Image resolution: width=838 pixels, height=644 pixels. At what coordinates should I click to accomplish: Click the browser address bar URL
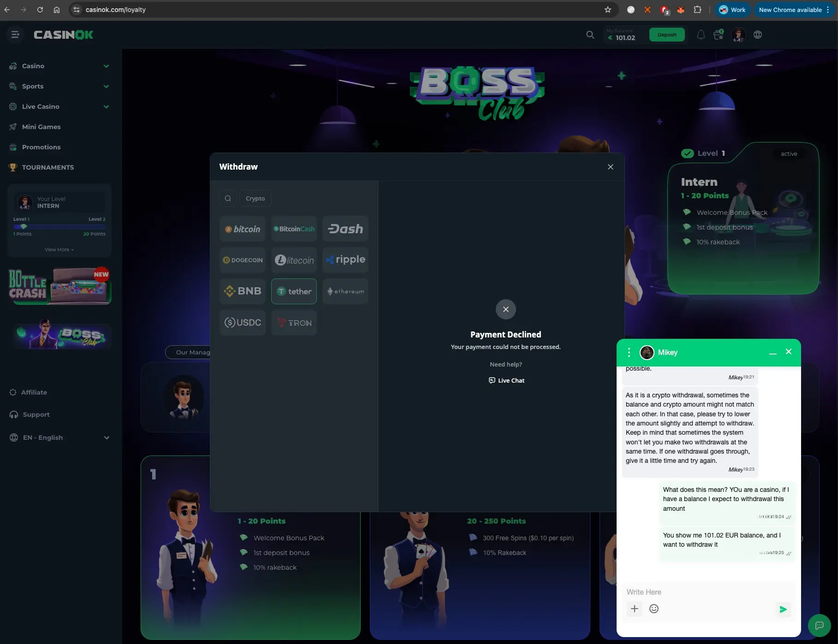click(x=115, y=10)
